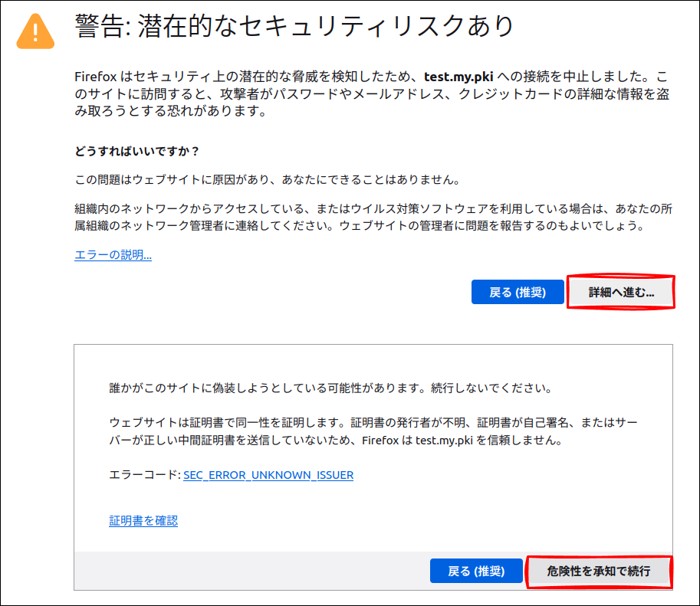
Task: Click the 証明書を確認 link
Action: (x=143, y=521)
